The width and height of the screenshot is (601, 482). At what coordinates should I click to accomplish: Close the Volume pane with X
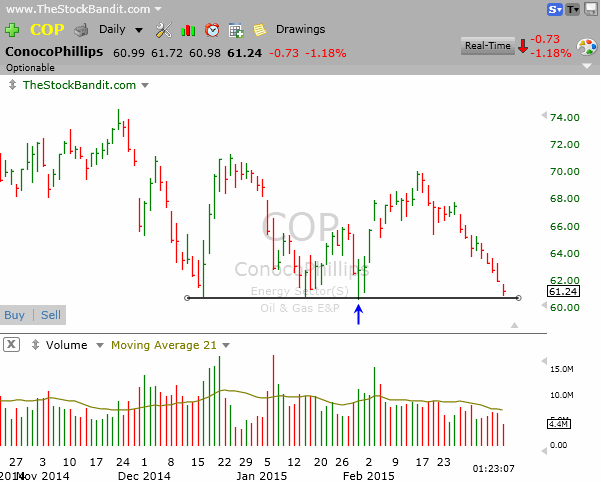11,344
